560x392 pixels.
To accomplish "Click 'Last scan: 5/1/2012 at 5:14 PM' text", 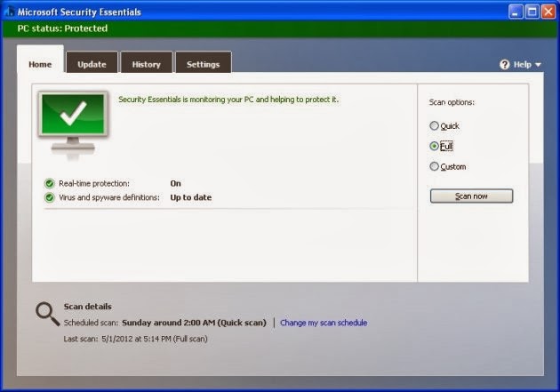I will 135,339.
